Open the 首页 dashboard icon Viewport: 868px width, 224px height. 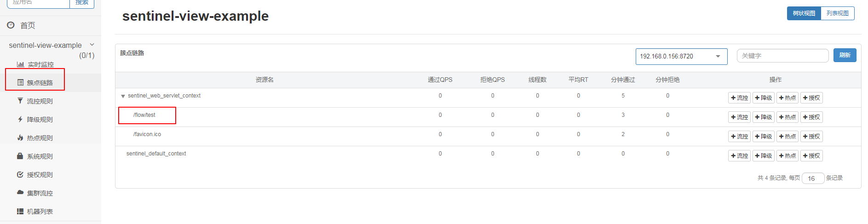coord(11,25)
